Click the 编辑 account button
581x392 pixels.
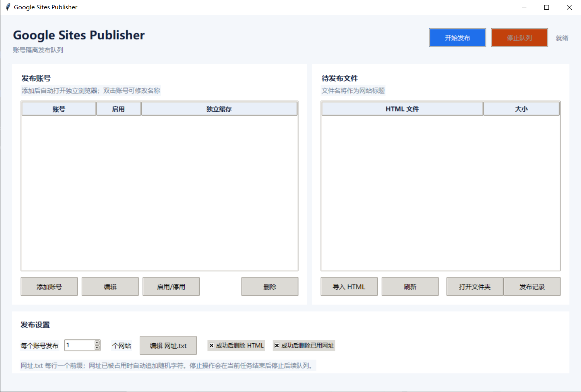click(x=110, y=286)
